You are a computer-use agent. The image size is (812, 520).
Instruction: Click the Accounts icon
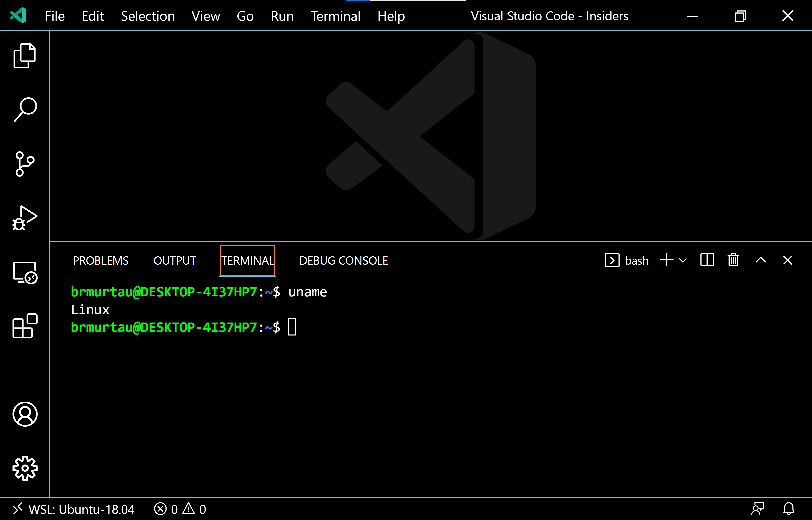25,414
